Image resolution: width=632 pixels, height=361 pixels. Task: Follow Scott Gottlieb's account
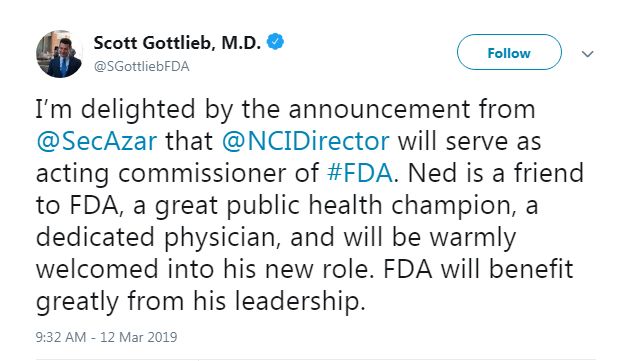pyautogui.click(x=509, y=52)
